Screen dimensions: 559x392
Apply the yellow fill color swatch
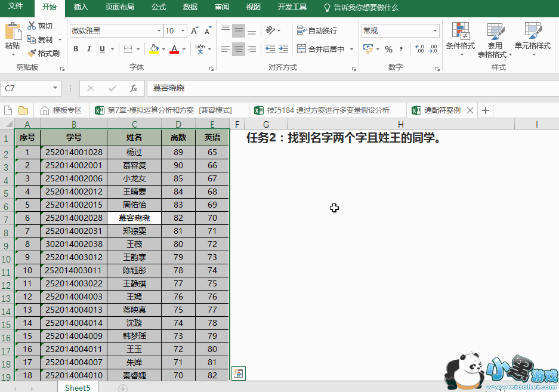153,49
